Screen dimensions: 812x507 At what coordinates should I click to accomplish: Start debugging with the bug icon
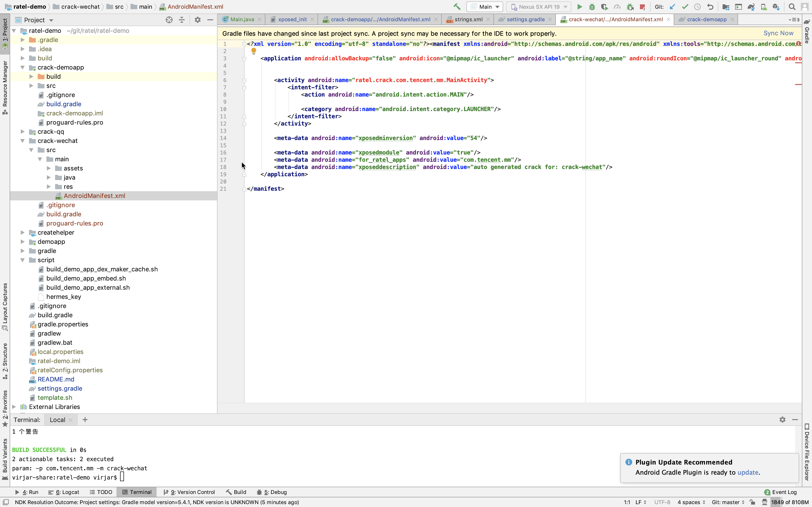592,7
